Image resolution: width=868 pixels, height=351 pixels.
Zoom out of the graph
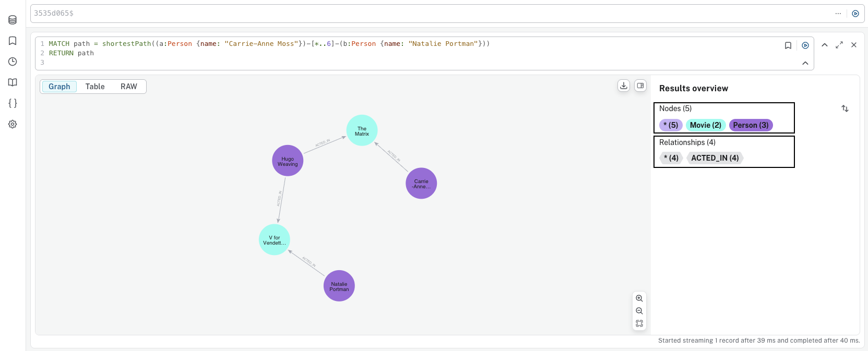[639, 311]
